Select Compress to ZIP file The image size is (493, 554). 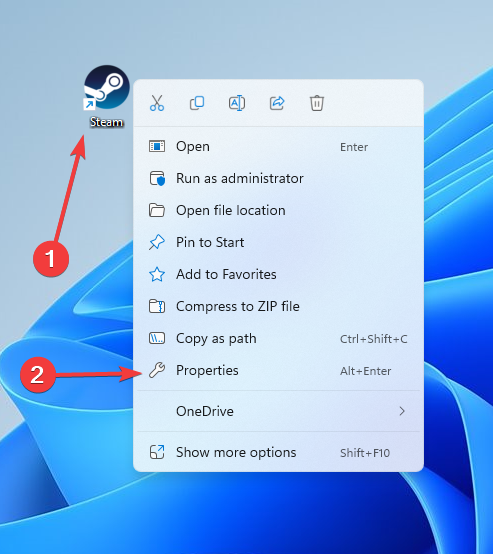(x=278, y=306)
